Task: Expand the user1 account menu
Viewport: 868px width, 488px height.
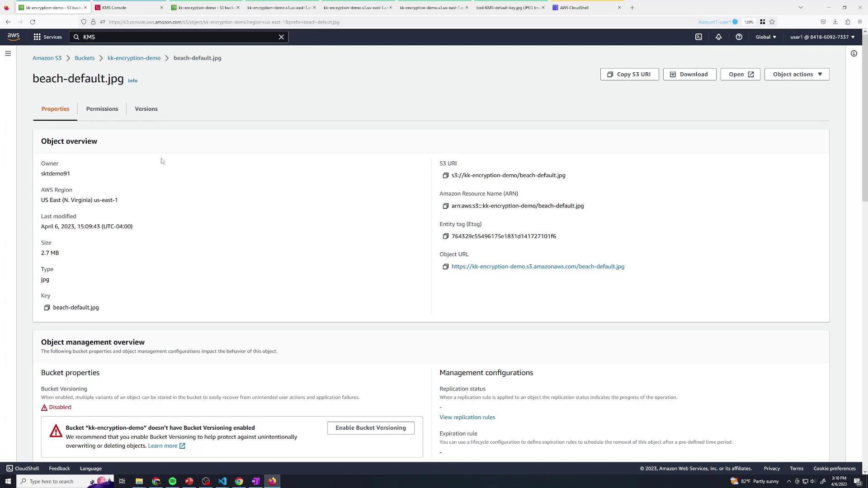Action: coord(822,37)
